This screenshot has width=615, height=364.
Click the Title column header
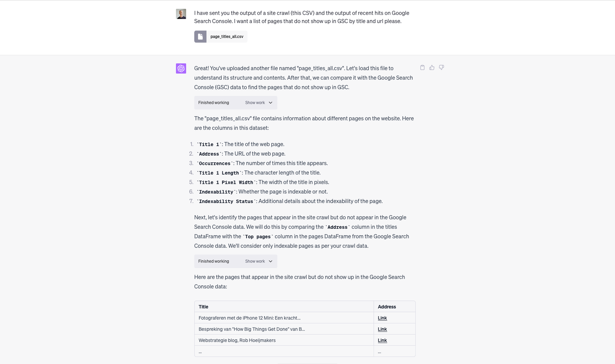click(203, 307)
